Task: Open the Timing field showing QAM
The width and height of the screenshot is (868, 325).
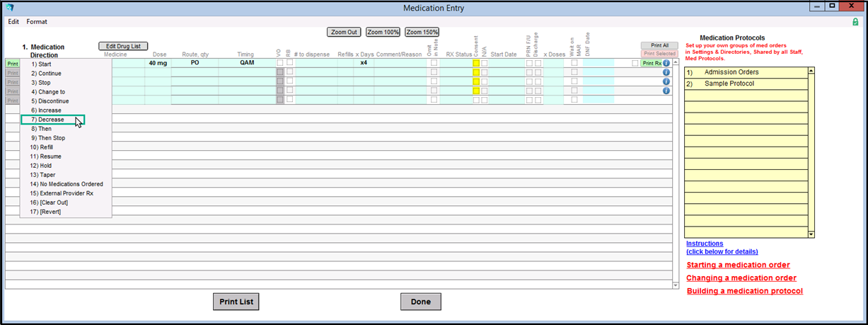Action: [x=245, y=63]
